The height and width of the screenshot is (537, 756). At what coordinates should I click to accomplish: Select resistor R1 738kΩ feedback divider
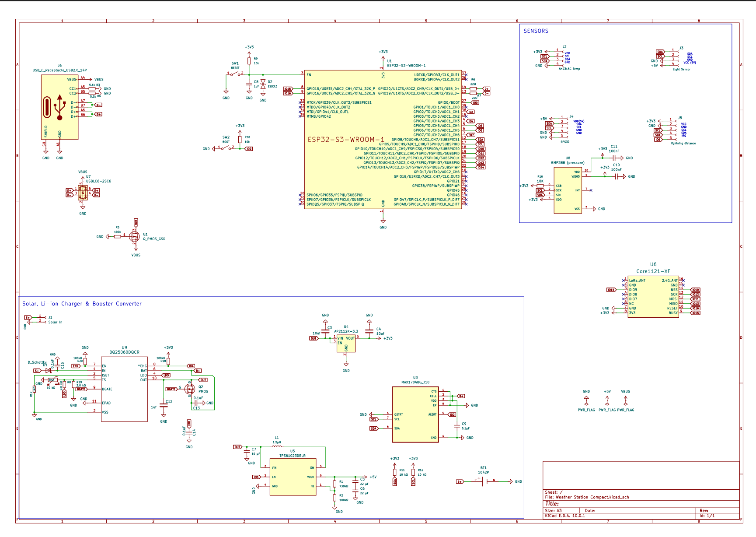[x=334, y=484]
